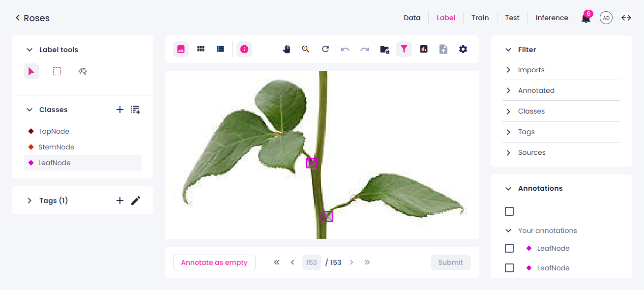Select the bounding box tool
Screen dimensions: 644x290
(x=57, y=71)
